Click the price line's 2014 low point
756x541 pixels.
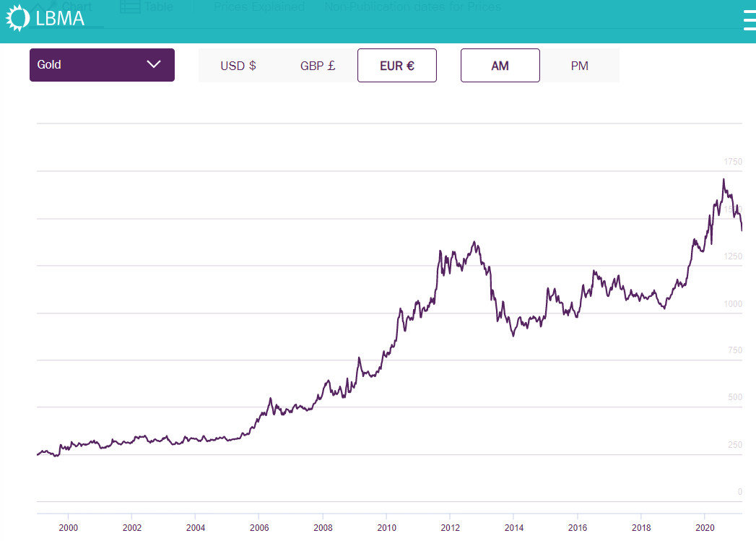(x=513, y=336)
